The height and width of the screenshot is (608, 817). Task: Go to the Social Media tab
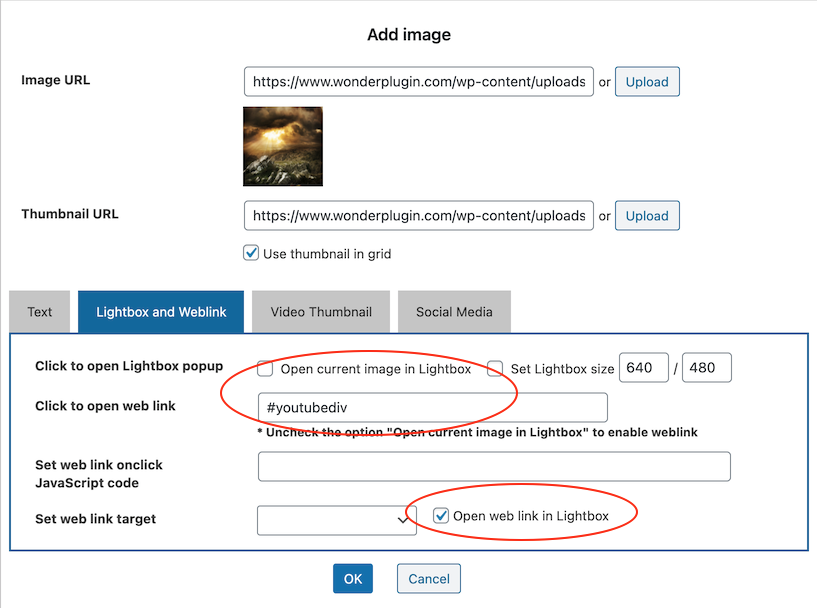click(454, 312)
